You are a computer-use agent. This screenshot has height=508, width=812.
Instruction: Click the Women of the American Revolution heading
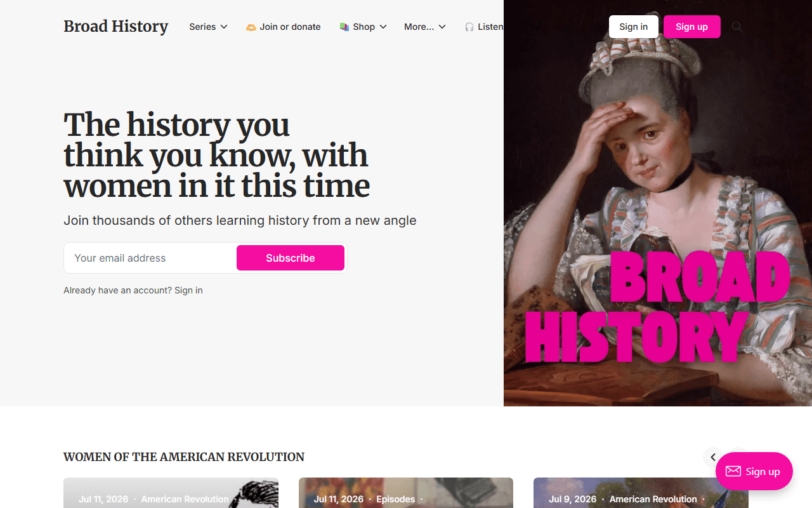coord(184,457)
